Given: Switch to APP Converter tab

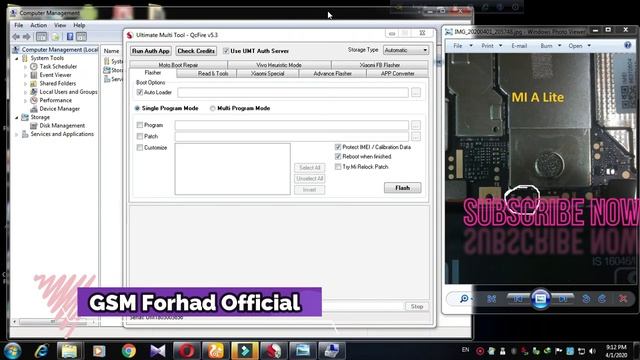Looking at the screenshot, I should tap(397, 73).
